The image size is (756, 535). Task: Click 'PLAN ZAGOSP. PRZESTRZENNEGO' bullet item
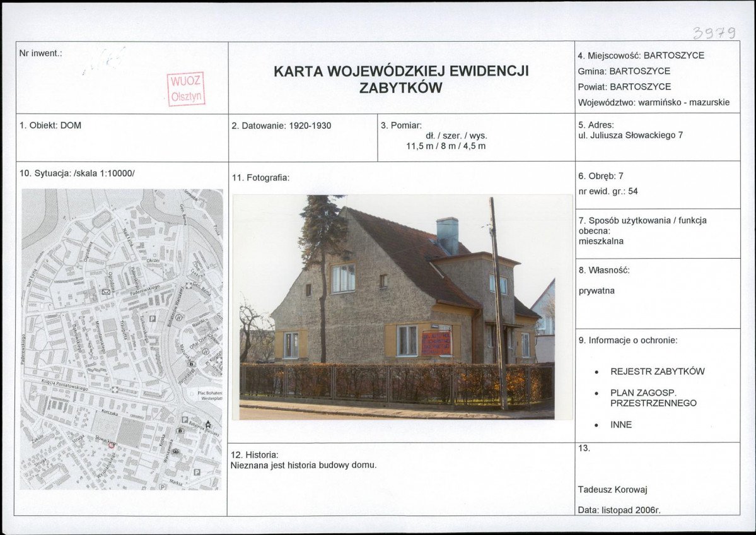pos(653,398)
